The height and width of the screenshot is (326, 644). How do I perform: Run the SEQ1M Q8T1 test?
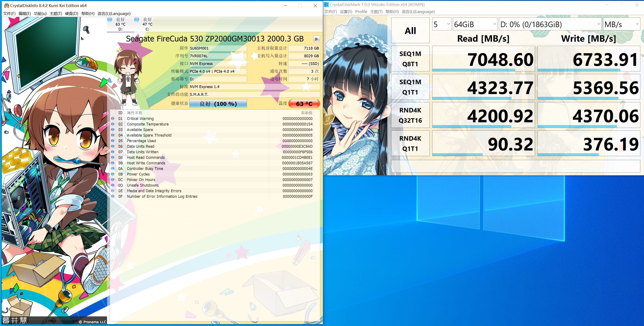410,59
